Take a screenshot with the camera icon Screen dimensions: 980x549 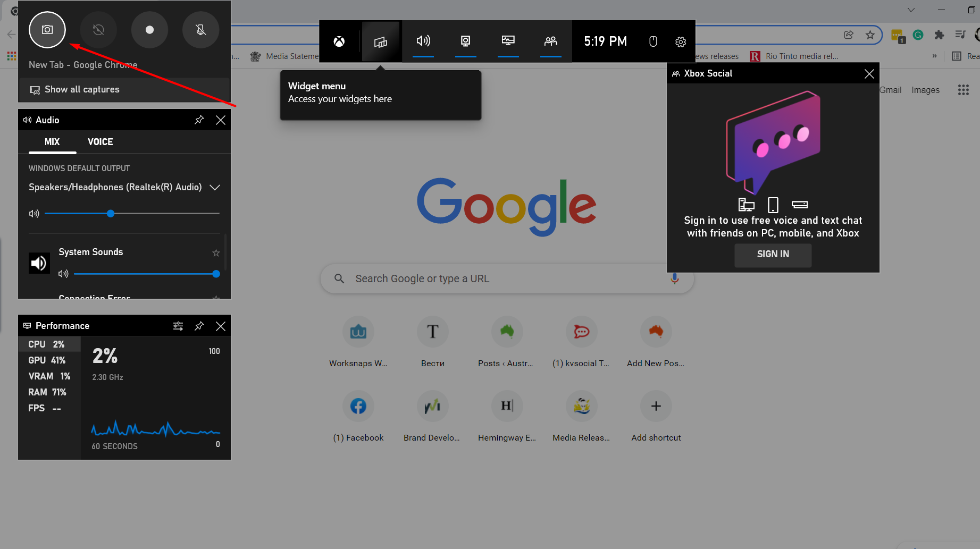[x=47, y=30]
